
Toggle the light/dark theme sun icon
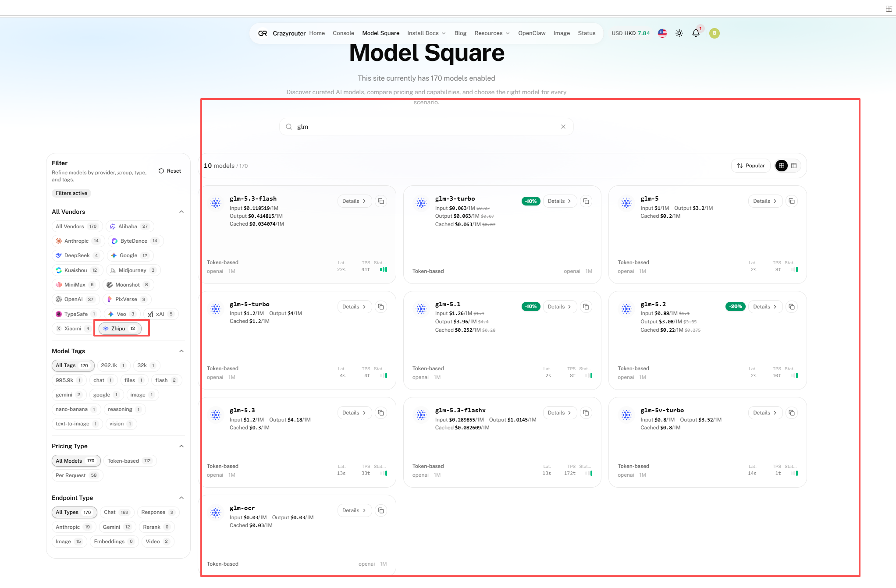pyautogui.click(x=679, y=33)
